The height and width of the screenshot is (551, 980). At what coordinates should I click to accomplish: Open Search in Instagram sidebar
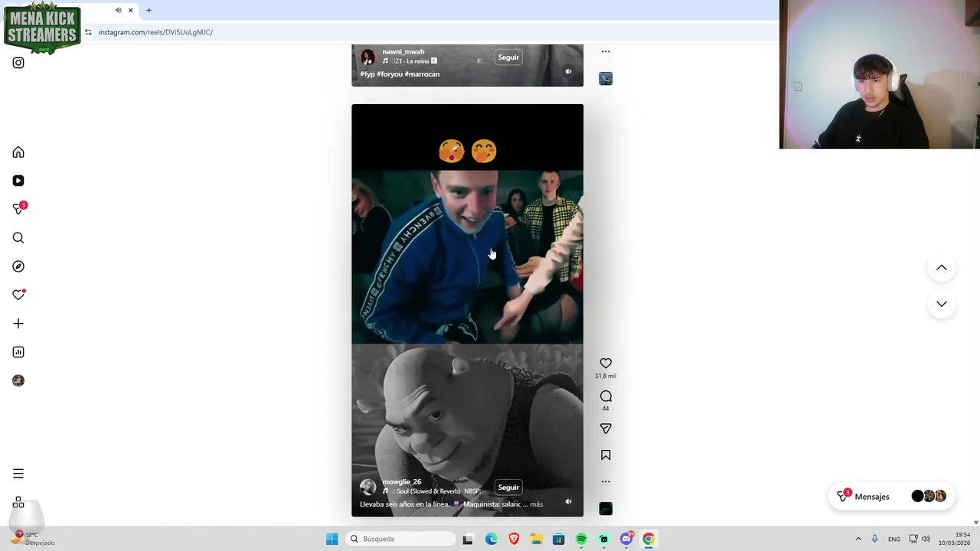18,238
